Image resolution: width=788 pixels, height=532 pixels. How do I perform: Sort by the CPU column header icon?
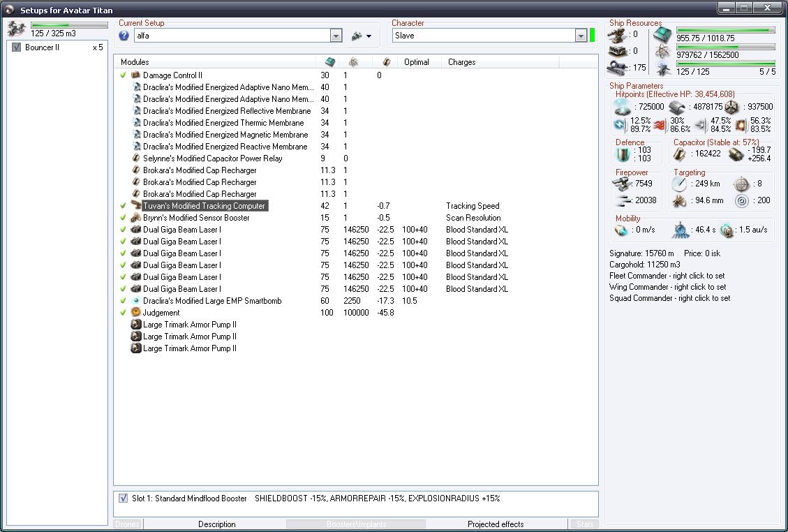330,62
